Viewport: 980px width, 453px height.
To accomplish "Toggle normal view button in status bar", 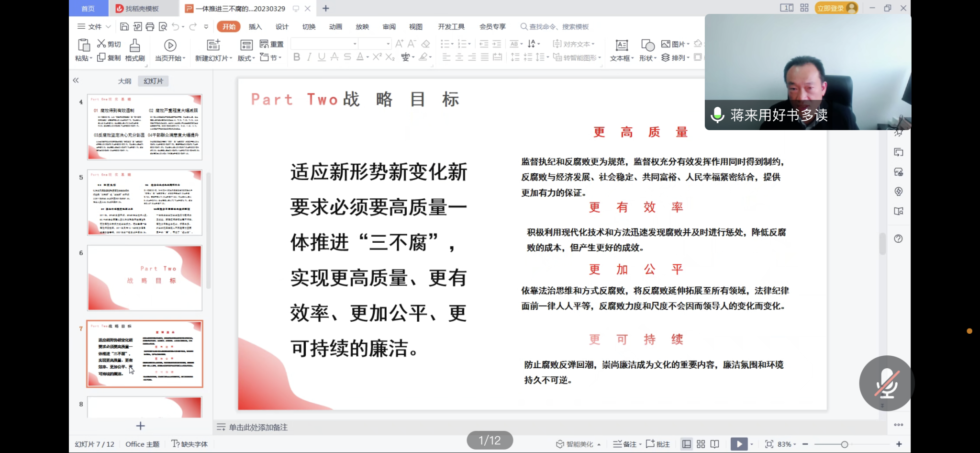I will (687, 444).
